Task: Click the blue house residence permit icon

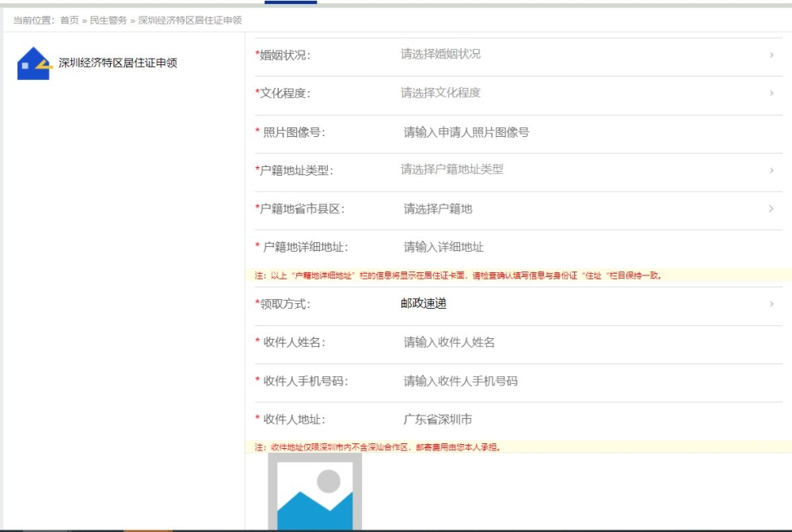Action: (34, 63)
